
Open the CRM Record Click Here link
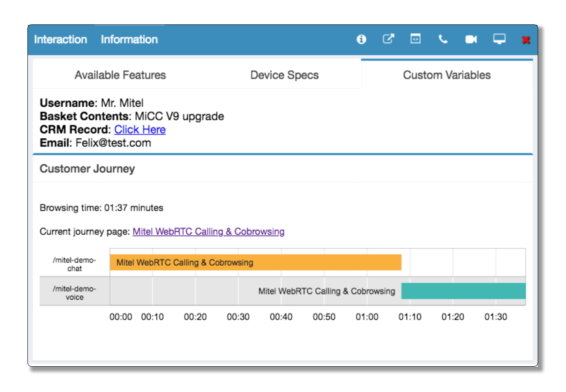coord(140,130)
